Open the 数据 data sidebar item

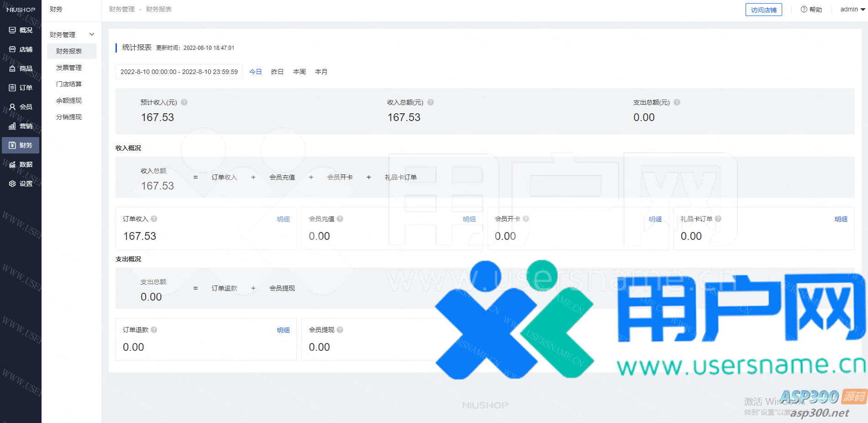click(21, 164)
